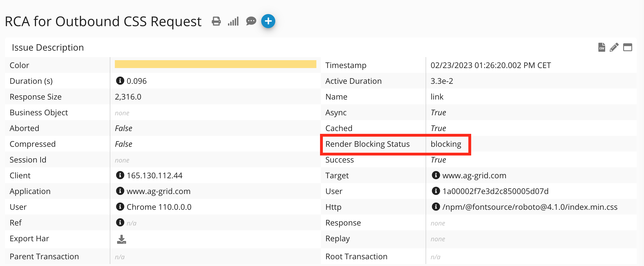Click the Issue Description panel header

pos(48,48)
